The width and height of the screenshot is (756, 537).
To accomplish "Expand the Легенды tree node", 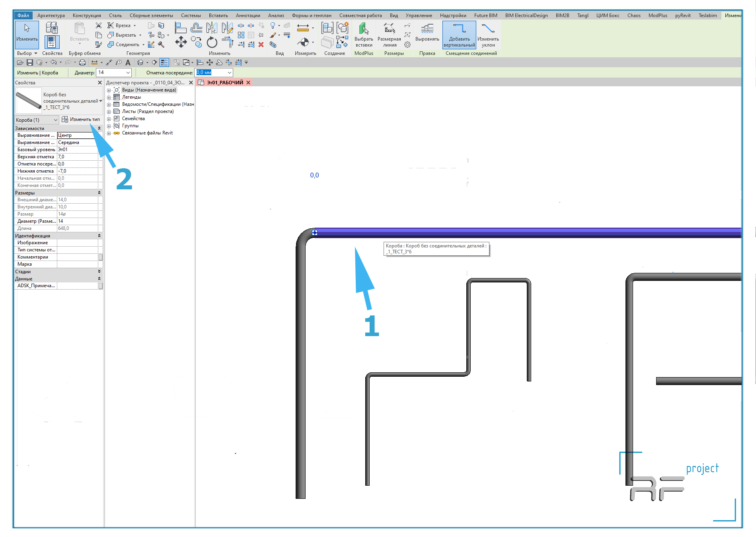I will pyautogui.click(x=109, y=97).
